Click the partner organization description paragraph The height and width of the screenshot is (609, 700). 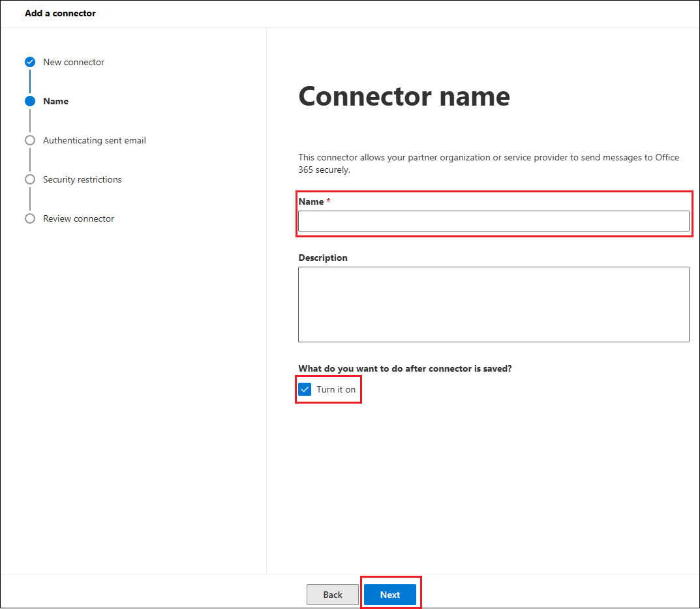(489, 164)
